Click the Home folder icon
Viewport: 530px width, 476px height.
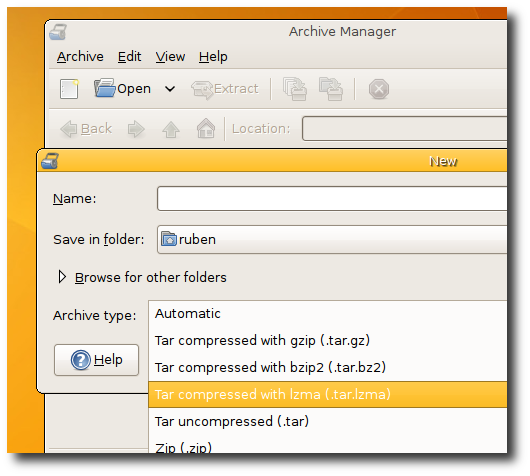tap(206, 128)
